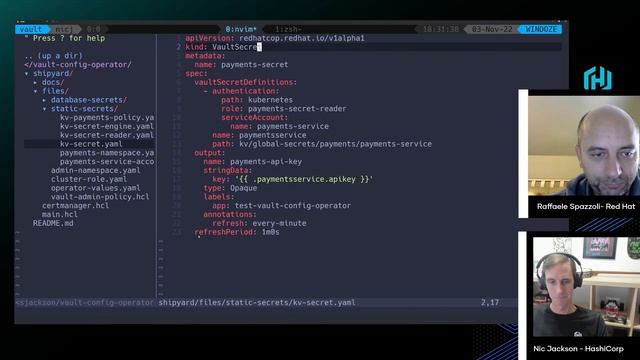
Task: Collapse the files folder arrow
Action: 36,91
